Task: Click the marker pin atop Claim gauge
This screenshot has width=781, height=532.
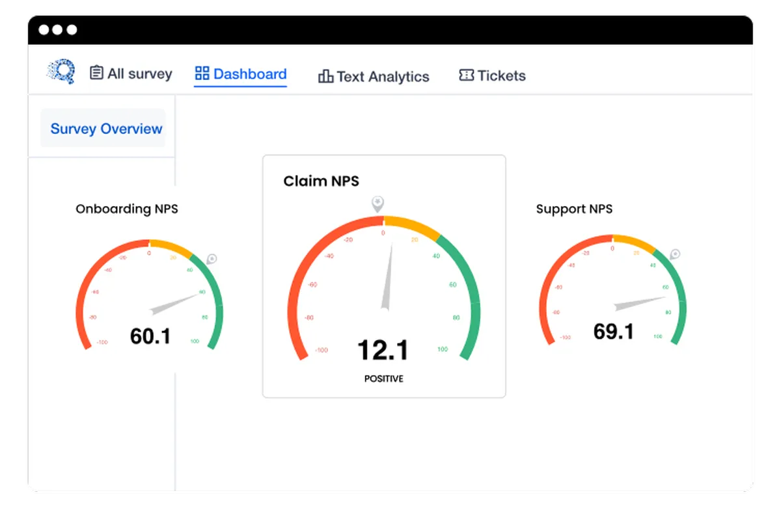Action: tap(377, 204)
